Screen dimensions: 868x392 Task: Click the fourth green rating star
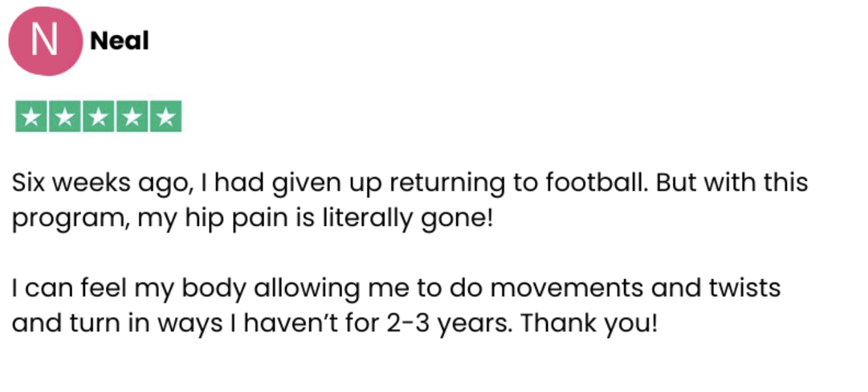coord(132,117)
